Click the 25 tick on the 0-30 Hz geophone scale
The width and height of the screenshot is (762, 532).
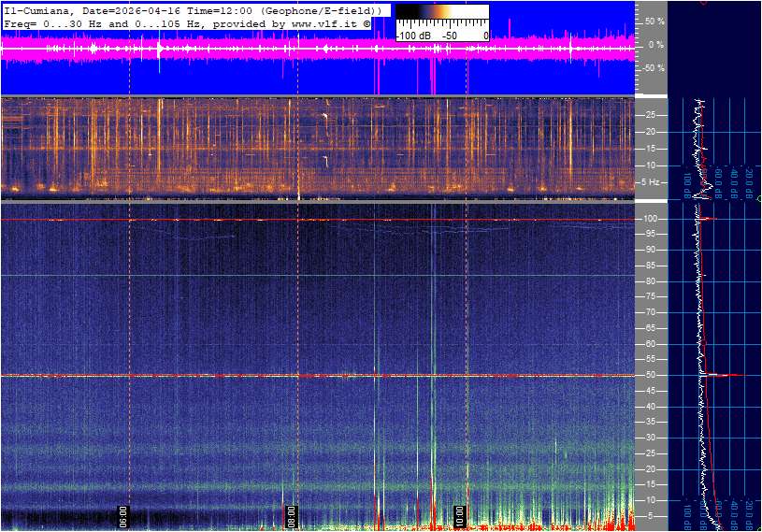pyautogui.click(x=650, y=115)
